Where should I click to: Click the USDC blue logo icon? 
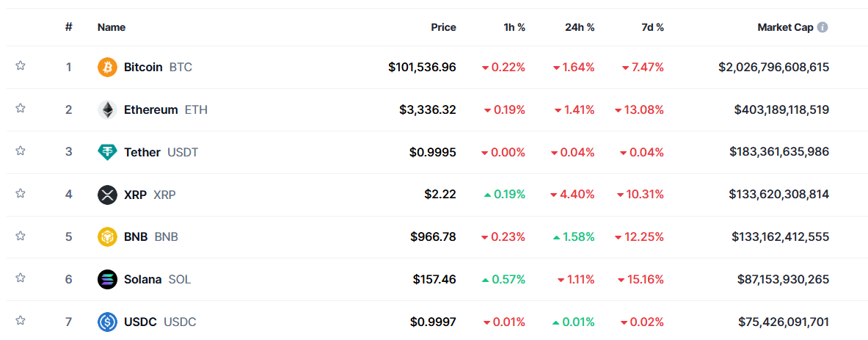[107, 322]
